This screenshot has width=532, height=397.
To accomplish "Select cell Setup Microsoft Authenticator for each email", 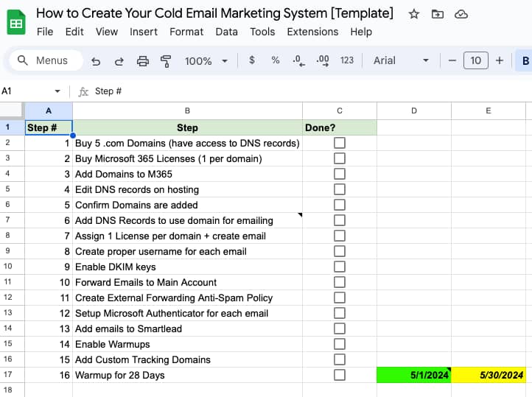I will [187, 313].
